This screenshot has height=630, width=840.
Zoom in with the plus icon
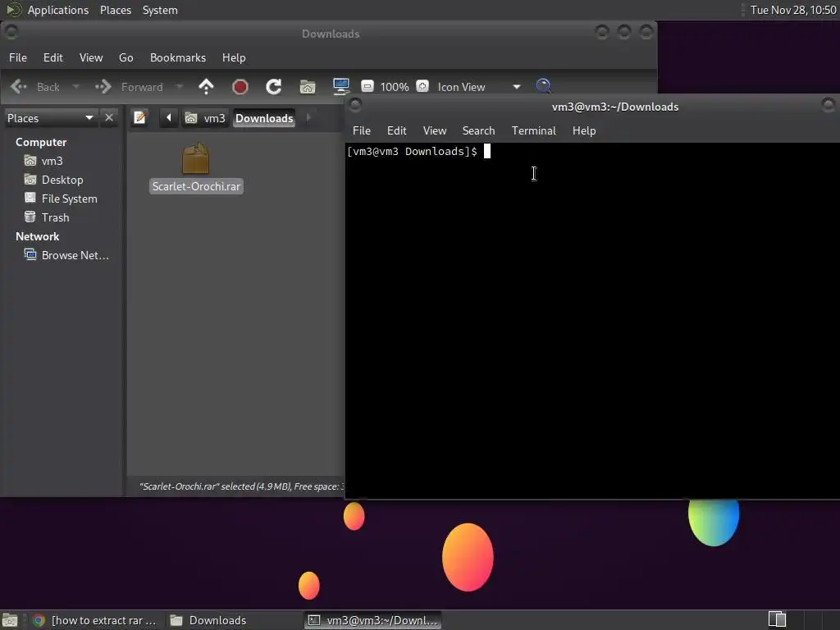[422, 86]
